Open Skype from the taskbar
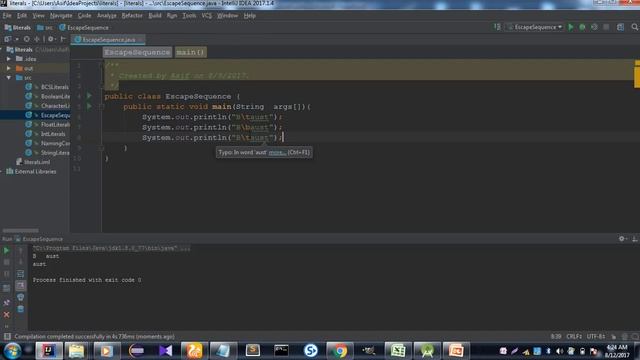The image size is (640, 360). 311,351
